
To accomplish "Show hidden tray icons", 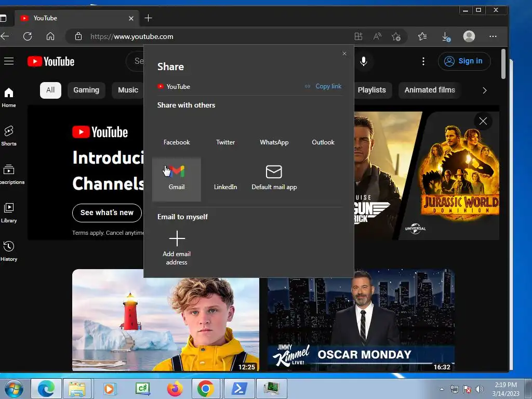I will 442,389.
